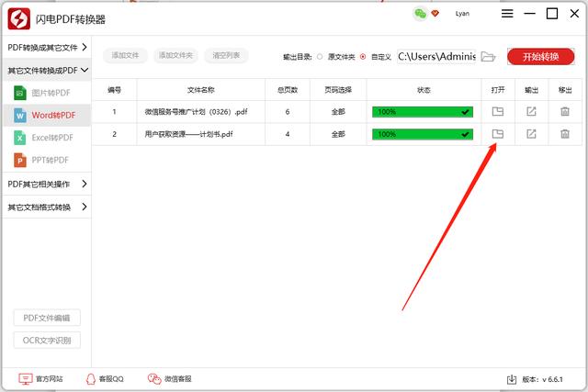This screenshot has width=588, height=392.
Task: Open folder icon for file row 1
Action: click(498, 111)
